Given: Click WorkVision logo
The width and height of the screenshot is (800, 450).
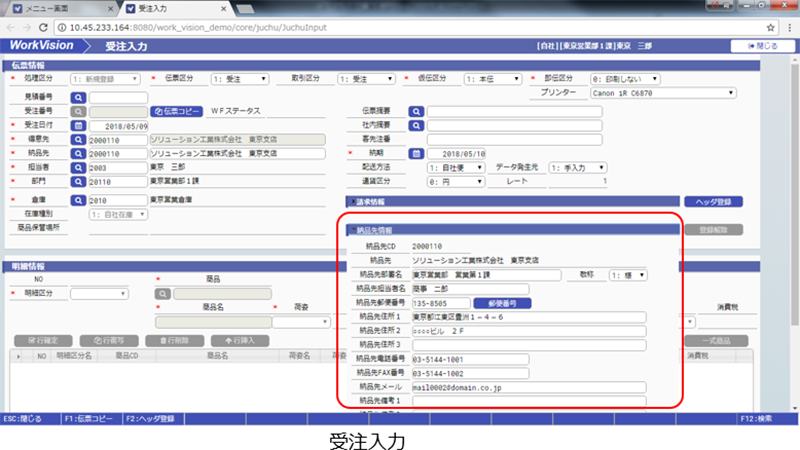Looking at the screenshot, I should pyautogui.click(x=41, y=45).
